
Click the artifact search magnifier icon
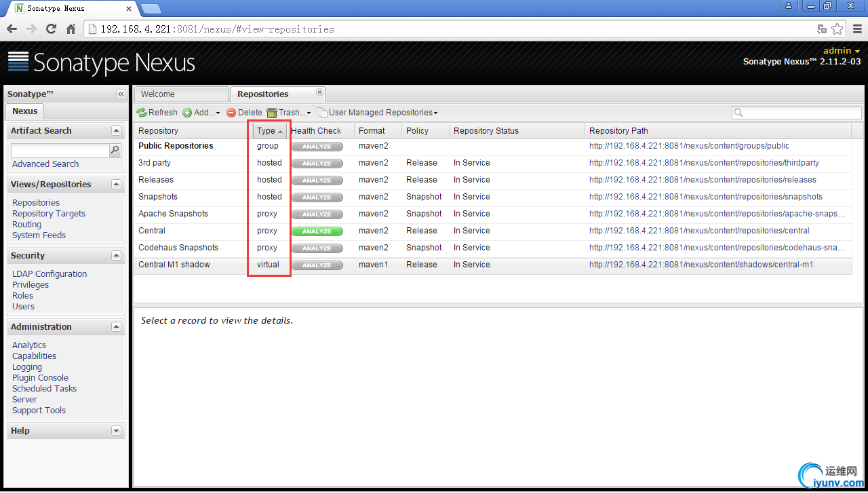click(x=115, y=151)
